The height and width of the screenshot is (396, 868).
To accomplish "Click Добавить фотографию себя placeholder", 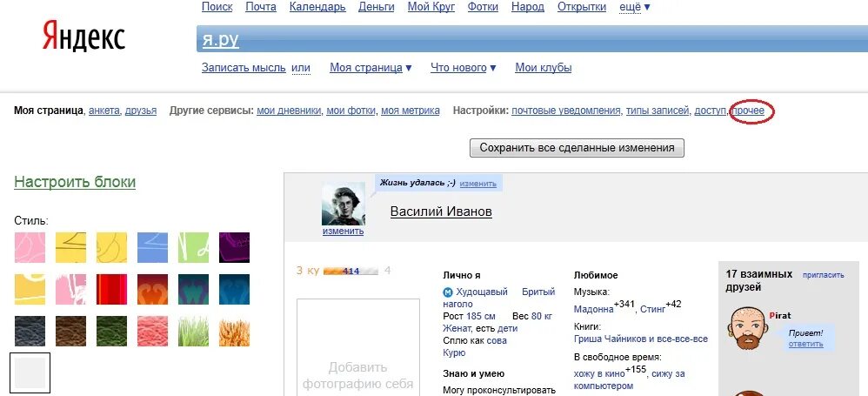I will coord(358,375).
